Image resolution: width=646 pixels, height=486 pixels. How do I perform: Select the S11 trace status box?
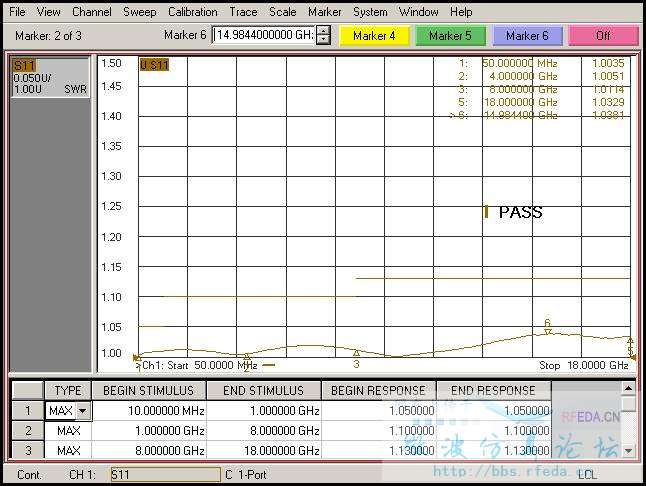coord(50,77)
